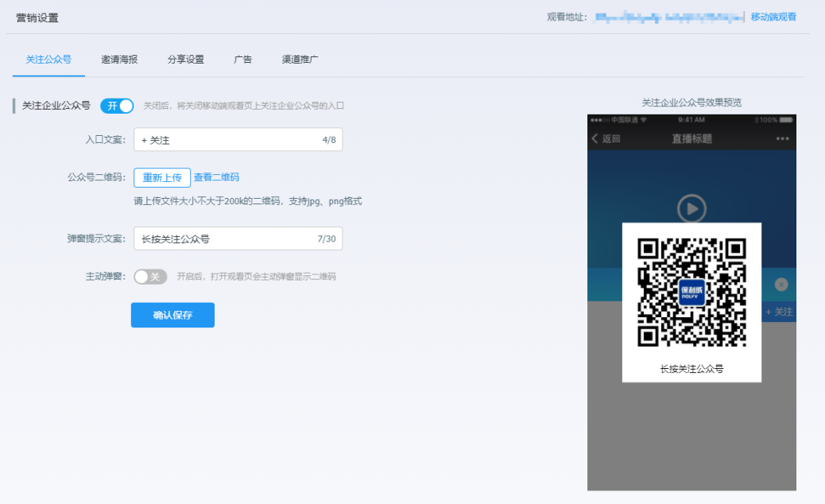Select the 关注公众号 tab
Screen dimensions: 825x504
(48, 60)
